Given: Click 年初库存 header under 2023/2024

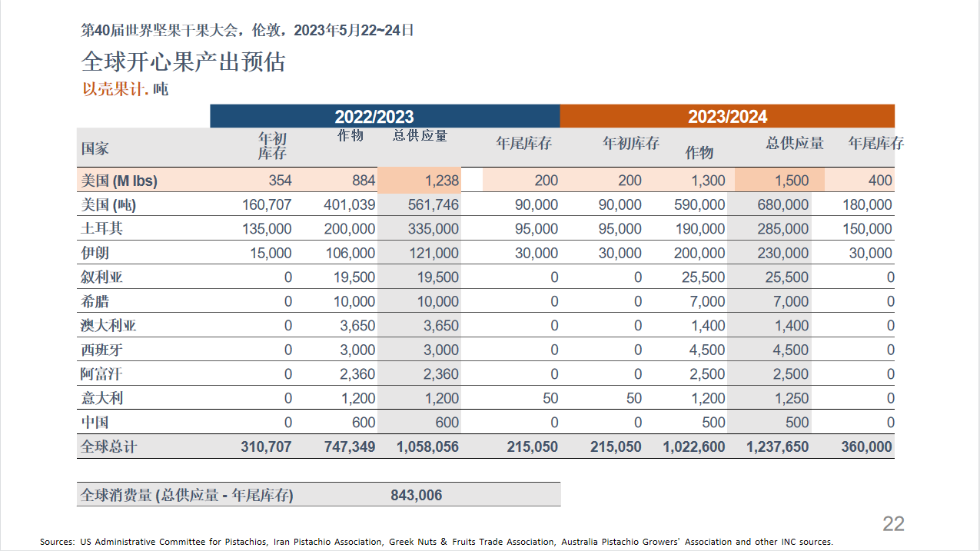Looking at the screenshot, I should click(631, 144).
